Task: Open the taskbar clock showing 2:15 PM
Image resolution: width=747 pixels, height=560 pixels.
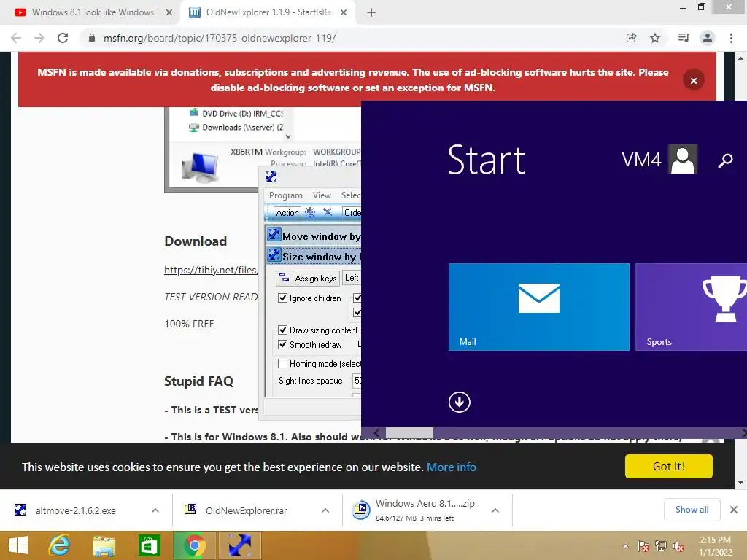Action: [x=715, y=546]
